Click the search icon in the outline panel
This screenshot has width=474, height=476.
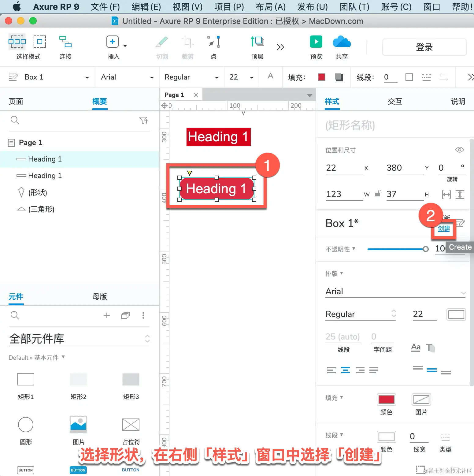coord(15,120)
